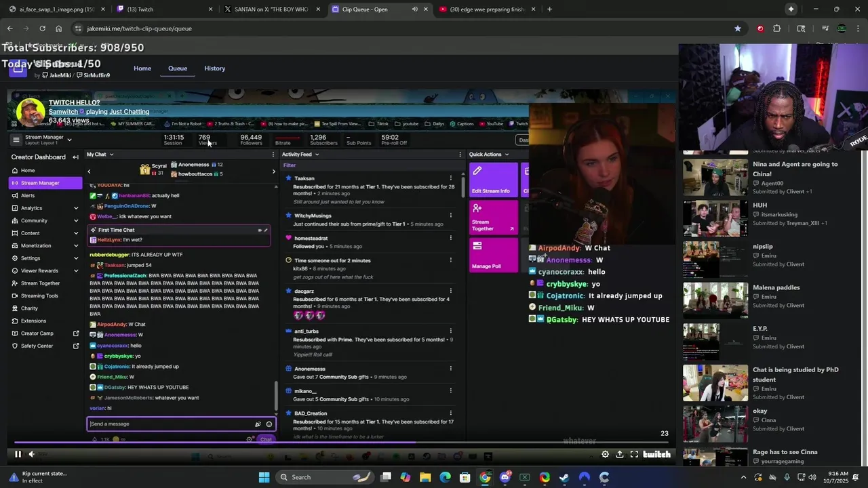The image size is (868, 488).
Task: Show next gift leaderboard with right arrow
Action: coord(273,171)
